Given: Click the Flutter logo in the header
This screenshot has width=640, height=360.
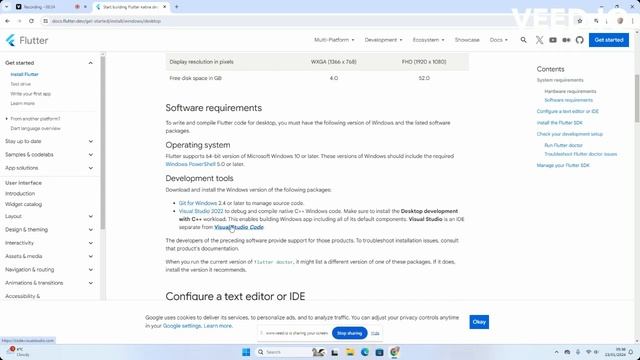Looking at the screenshot, I should (27, 40).
